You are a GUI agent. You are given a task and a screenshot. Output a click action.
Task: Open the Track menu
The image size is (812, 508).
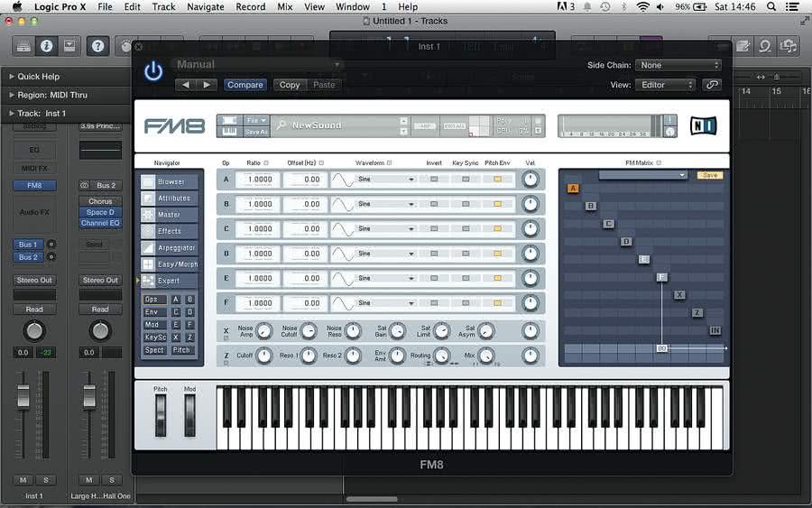[163, 6]
